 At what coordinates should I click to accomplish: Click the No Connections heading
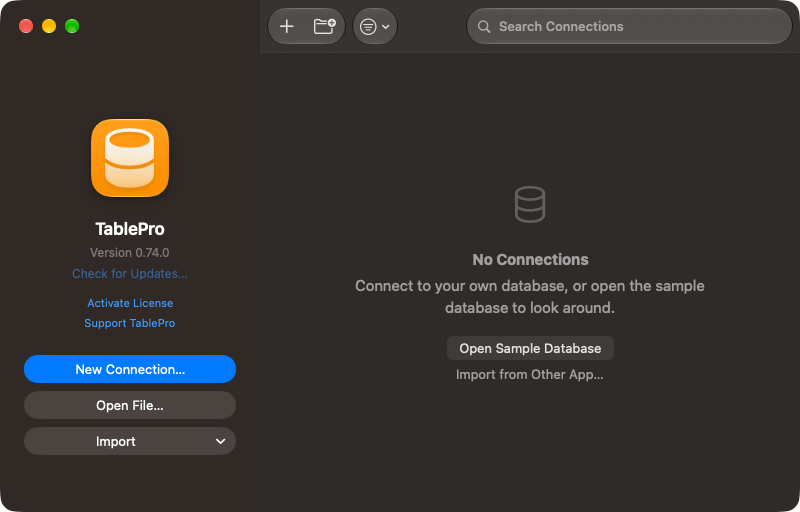point(530,260)
